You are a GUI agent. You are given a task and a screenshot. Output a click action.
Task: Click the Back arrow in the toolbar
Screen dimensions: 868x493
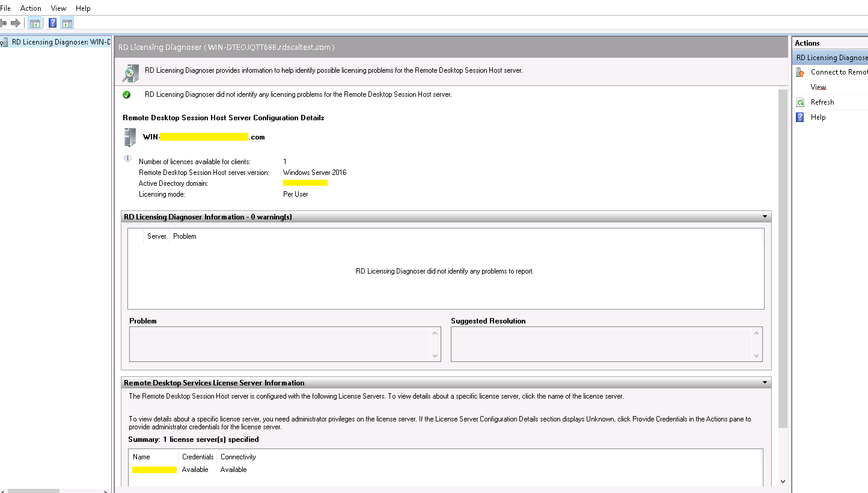[3, 23]
